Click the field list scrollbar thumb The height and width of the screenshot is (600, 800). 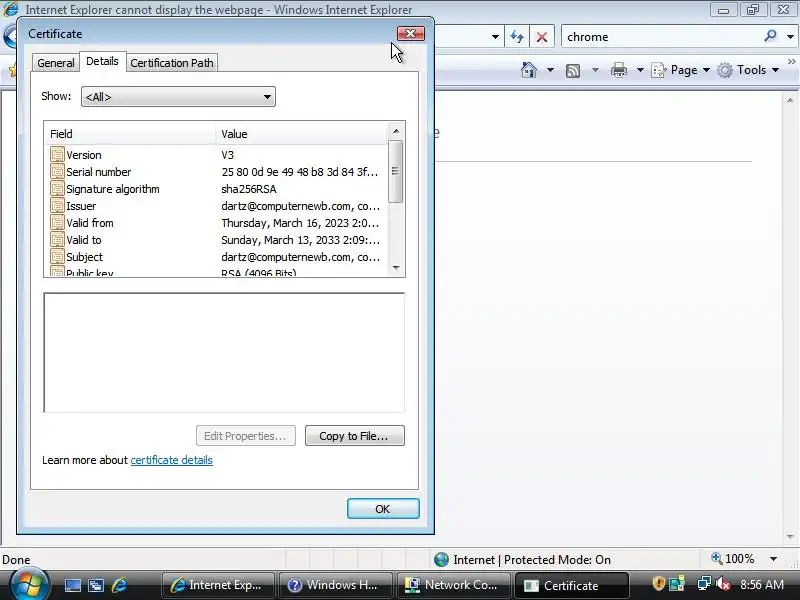coord(395,171)
